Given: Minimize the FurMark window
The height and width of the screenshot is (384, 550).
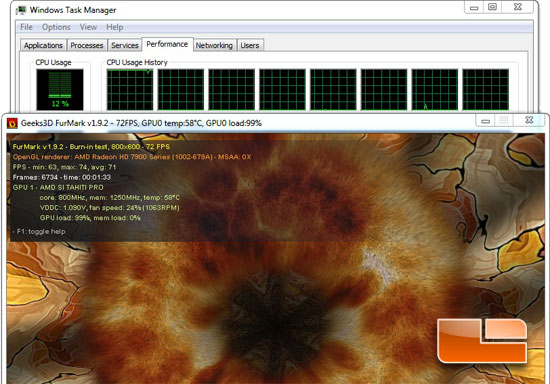Looking at the screenshot, I should (x=485, y=120).
